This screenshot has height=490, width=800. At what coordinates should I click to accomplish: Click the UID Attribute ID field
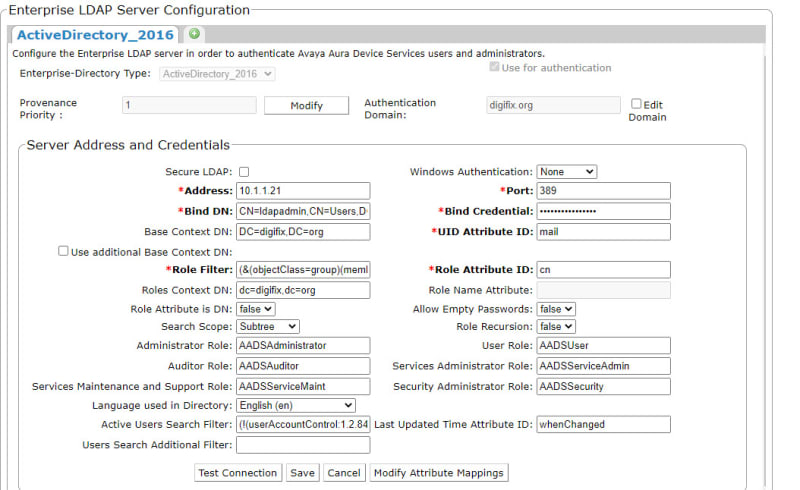click(604, 232)
